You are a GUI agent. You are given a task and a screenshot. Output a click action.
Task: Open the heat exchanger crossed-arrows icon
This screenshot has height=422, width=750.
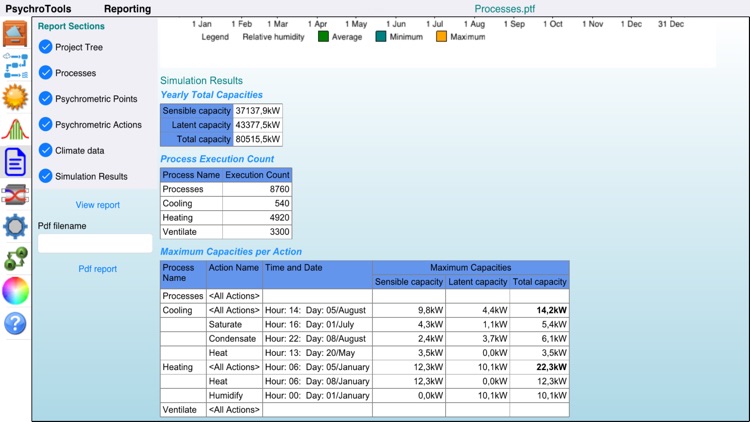coord(15,195)
